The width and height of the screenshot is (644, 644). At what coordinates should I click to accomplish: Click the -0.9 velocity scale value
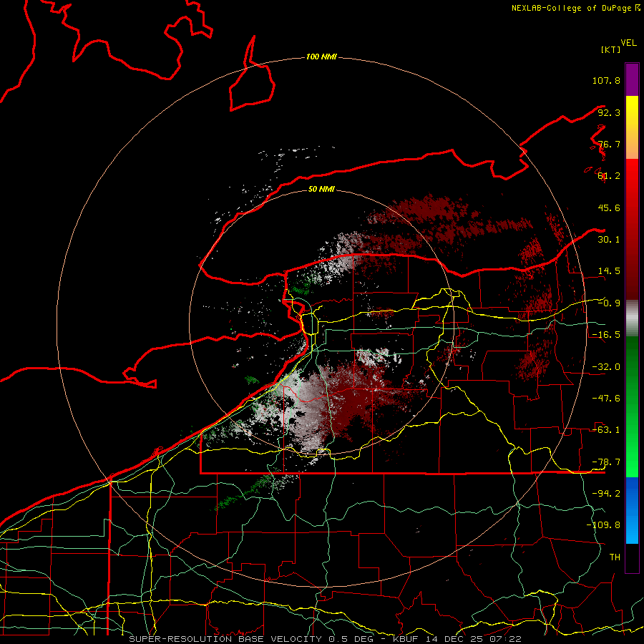tap(609, 303)
